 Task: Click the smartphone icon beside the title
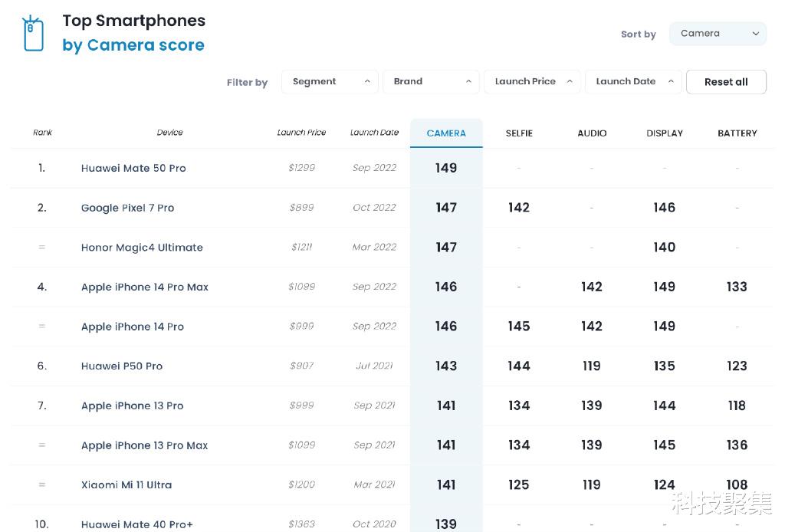33,34
